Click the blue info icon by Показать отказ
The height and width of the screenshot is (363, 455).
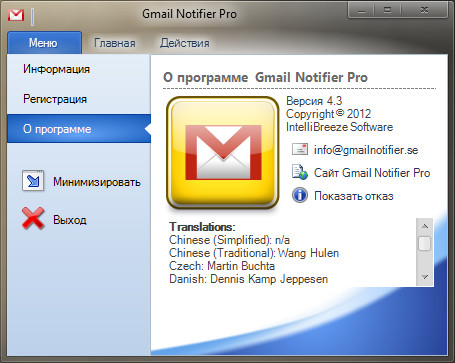point(300,195)
